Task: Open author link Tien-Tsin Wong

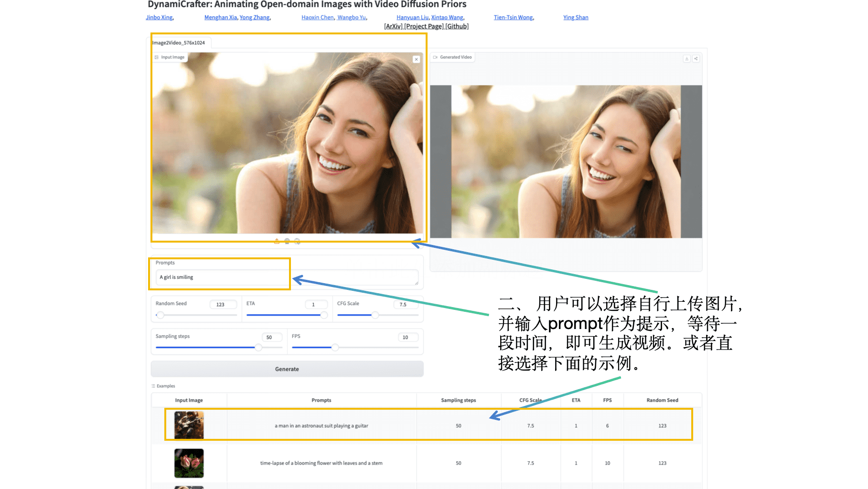Action: point(514,17)
